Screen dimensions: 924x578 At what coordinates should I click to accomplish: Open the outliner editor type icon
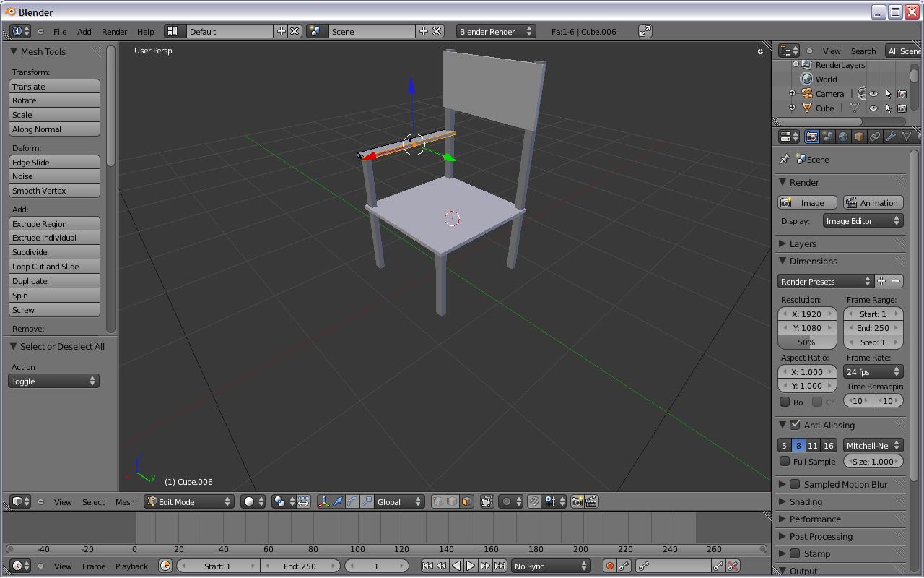789,51
